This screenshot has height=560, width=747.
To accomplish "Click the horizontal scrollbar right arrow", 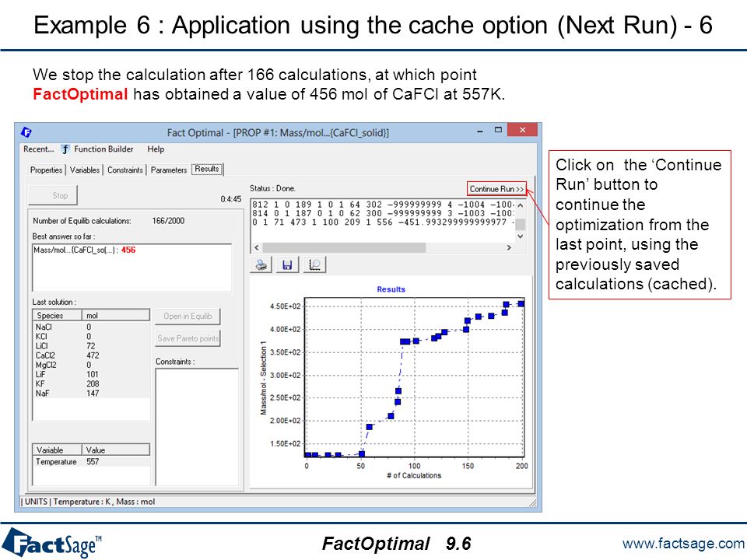I will [509, 247].
